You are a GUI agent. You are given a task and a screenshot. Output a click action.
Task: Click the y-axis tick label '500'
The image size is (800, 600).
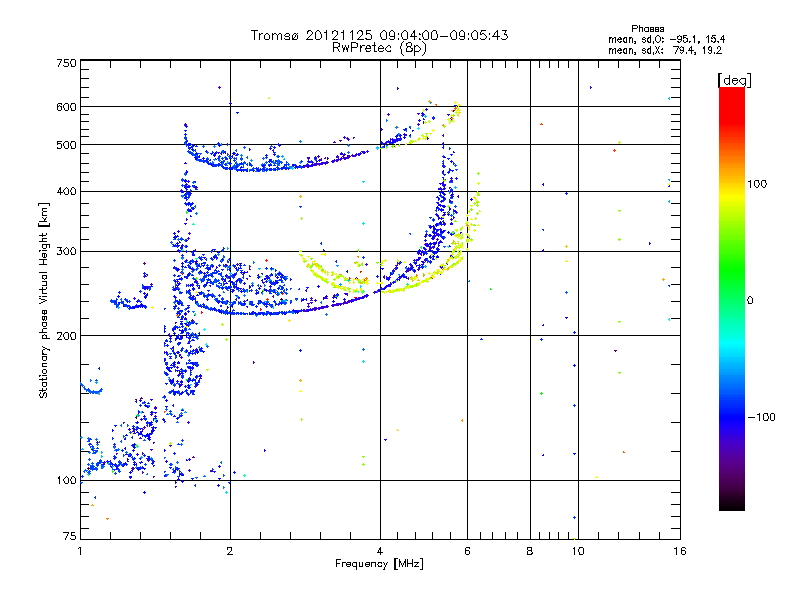[66, 145]
